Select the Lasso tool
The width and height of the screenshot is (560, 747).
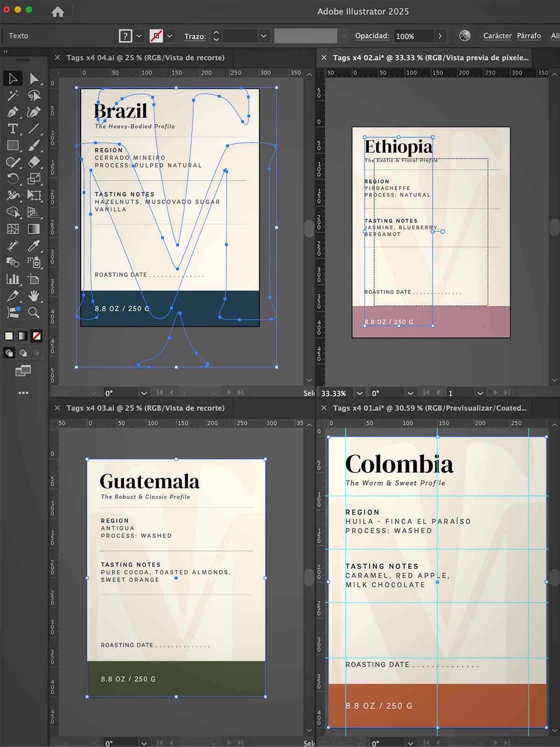[x=34, y=95]
